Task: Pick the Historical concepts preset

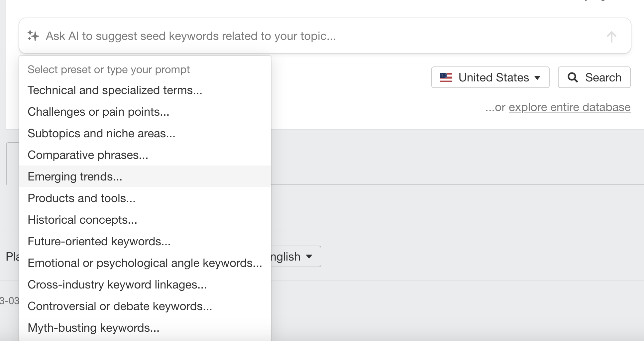Action: click(x=82, y=219)
